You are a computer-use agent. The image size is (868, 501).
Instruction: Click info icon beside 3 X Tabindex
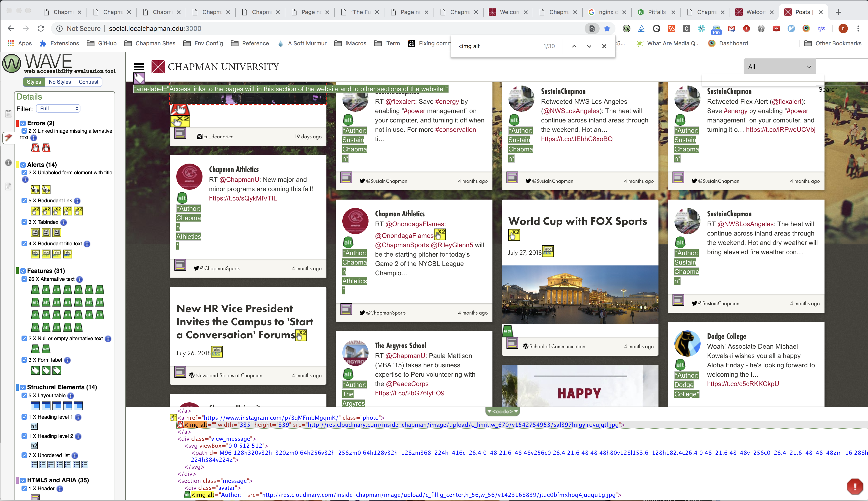(63, 222)
